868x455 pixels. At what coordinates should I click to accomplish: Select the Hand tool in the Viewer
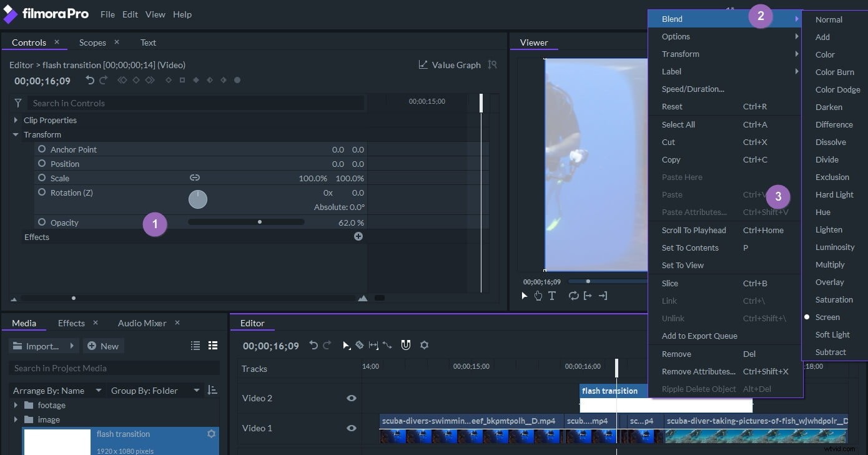point(538,296)
